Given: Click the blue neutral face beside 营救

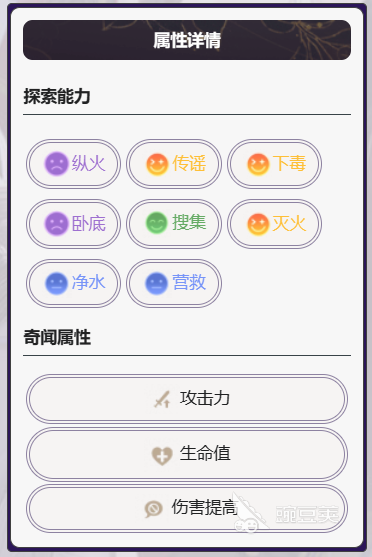Looking at the screenshot, I should point(157,283).
